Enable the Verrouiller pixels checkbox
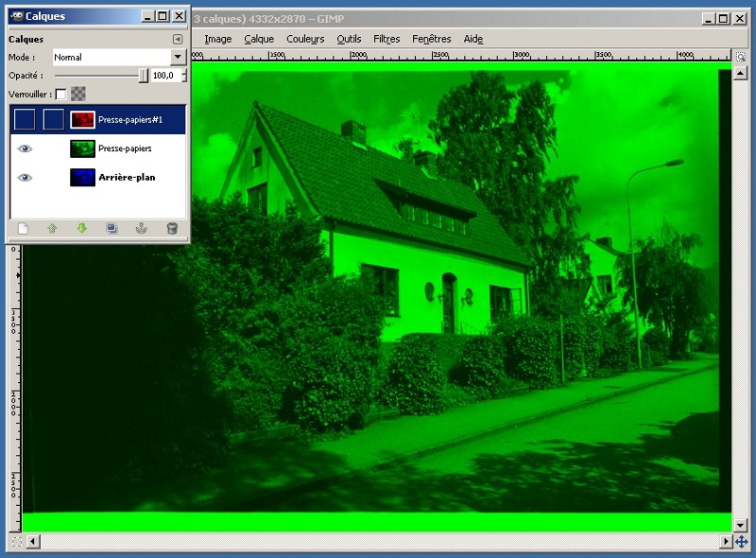Screen dimensions: 756x558 click(x=61, y=94)
